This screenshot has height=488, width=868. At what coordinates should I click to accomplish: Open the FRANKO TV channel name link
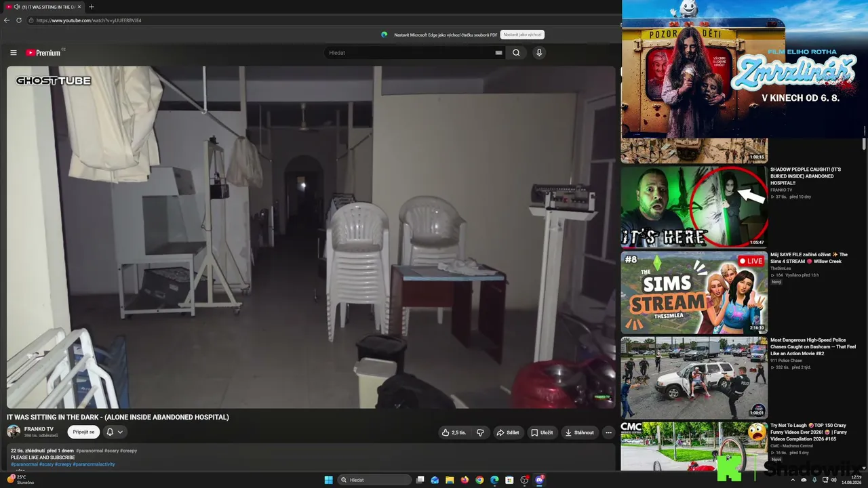click(x=39, y=429)
